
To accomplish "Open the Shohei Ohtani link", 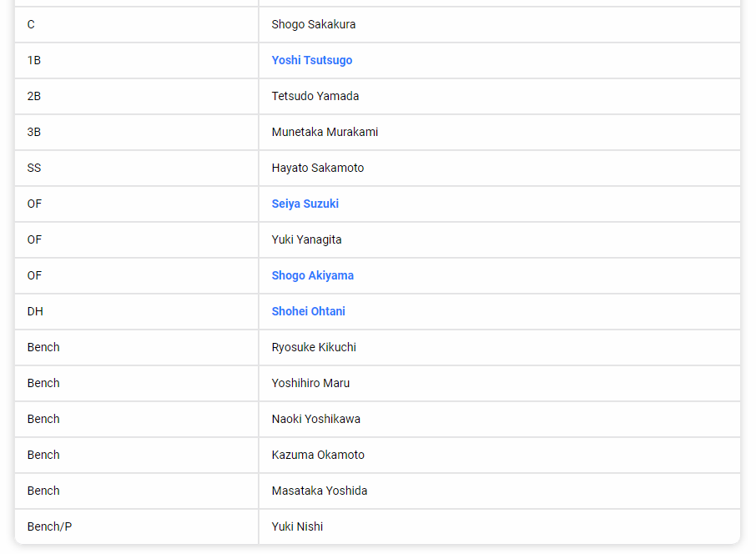I will pos(308,311).
